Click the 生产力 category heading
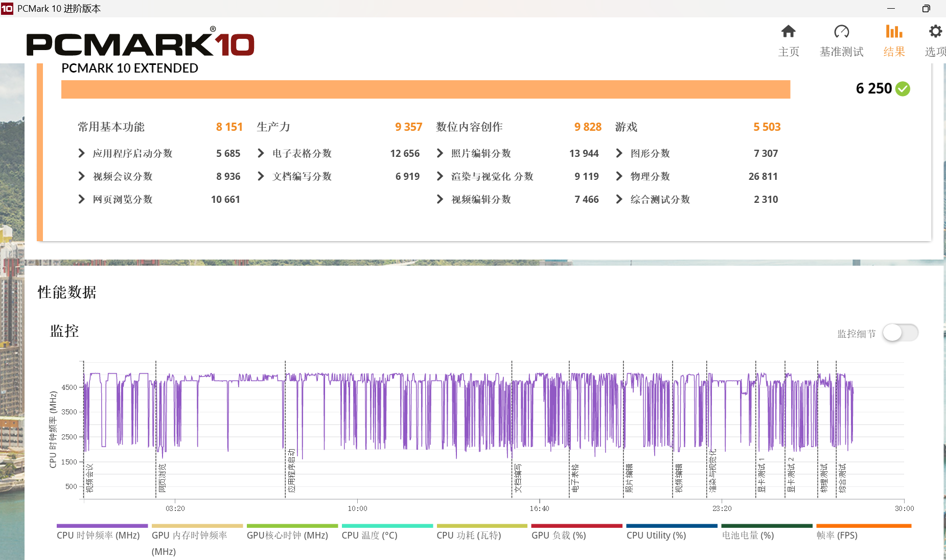 point(273,127)
